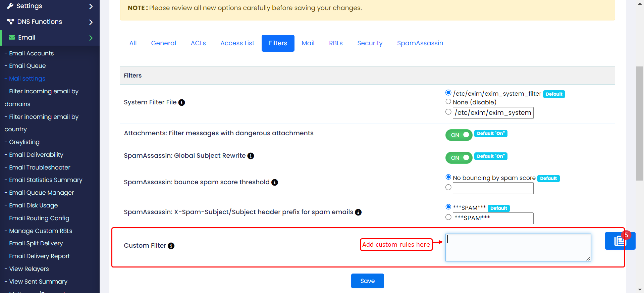Click the Email envelope icon
This screenshot has width=644, height=293.
tap(12, 37)
